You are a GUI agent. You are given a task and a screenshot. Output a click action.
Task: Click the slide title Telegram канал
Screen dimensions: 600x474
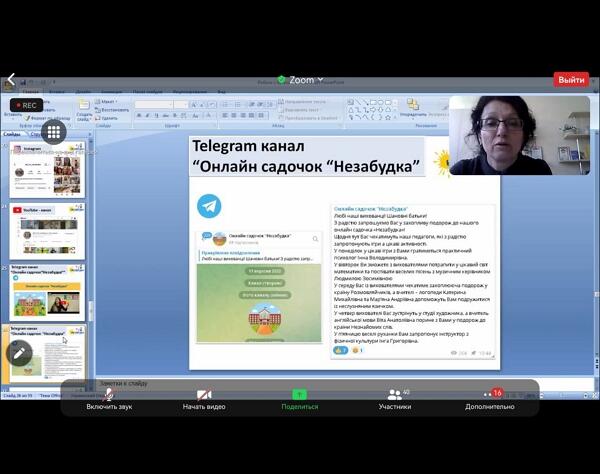[x=307, y=156]
